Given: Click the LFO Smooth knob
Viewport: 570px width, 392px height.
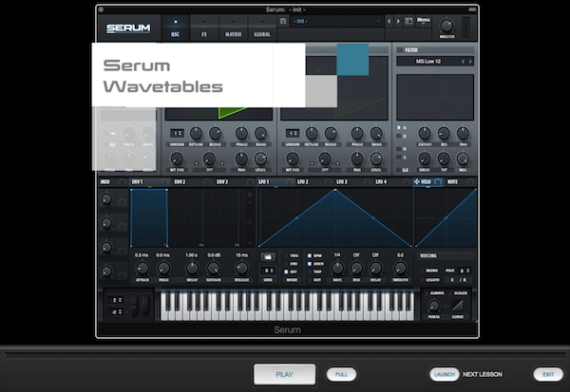Looking at the screenshot, I should [x=400, y=269].
